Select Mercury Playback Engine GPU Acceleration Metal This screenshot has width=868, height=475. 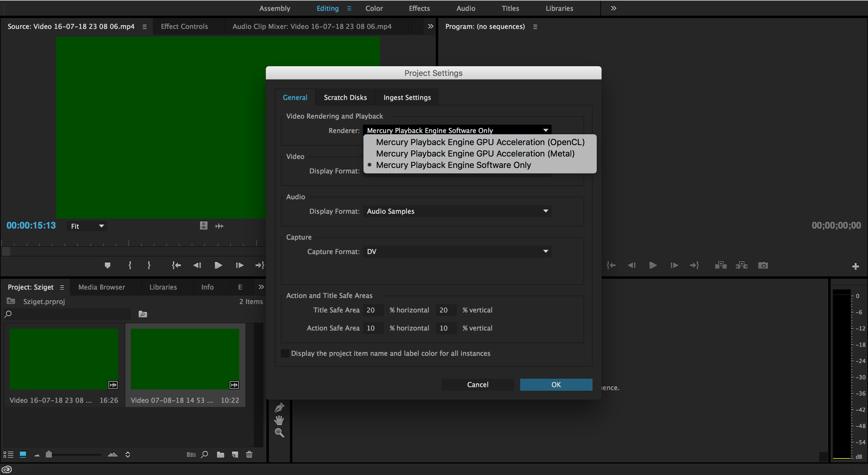click(474, 153)
